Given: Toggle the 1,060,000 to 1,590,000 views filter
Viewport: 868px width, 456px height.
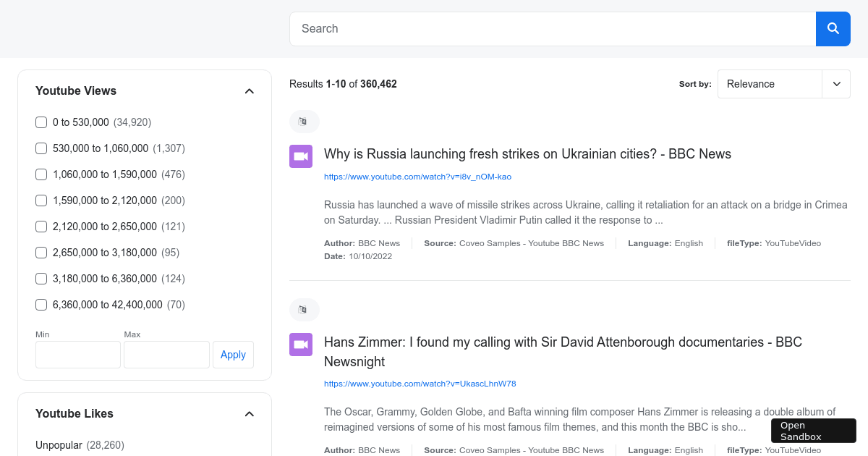Looking at the screenshot, I should coord(41,174).
